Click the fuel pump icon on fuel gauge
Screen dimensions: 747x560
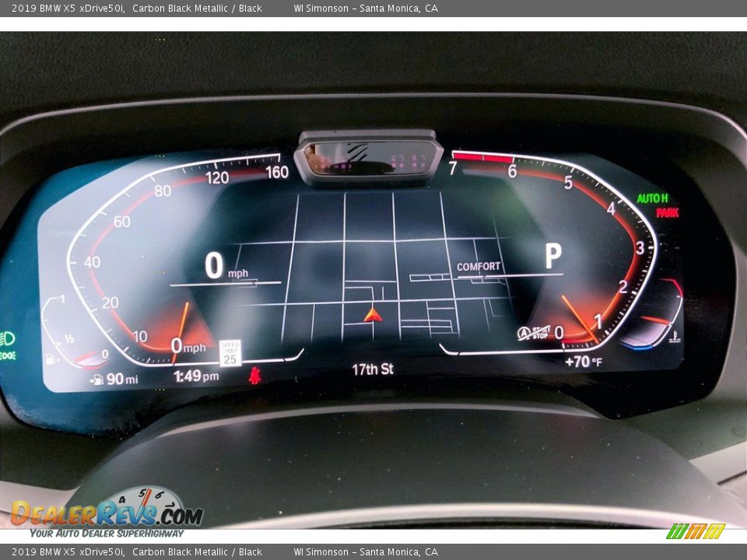[50, 359]
